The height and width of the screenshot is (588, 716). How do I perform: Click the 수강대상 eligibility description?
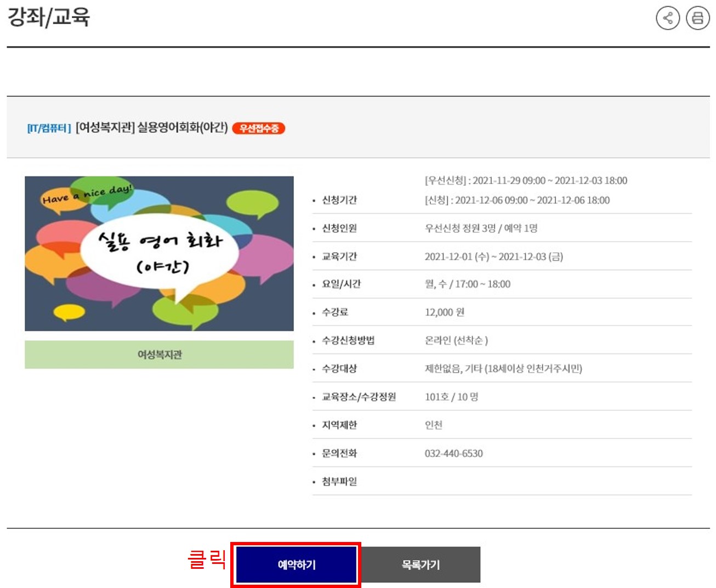pos(503,368)
